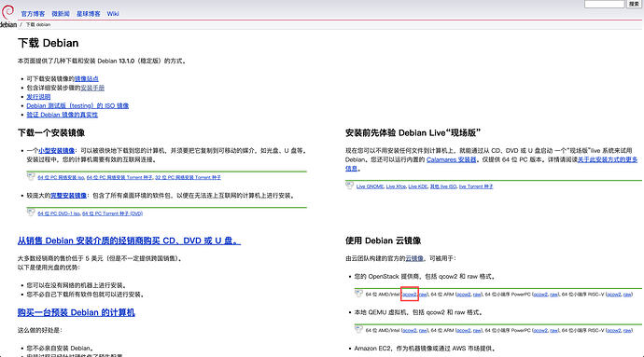The image size is (644, 357).
Task: Open 64 位 PC Torrent 种子 (DVD) link
Action: click(x=113, y=213)
